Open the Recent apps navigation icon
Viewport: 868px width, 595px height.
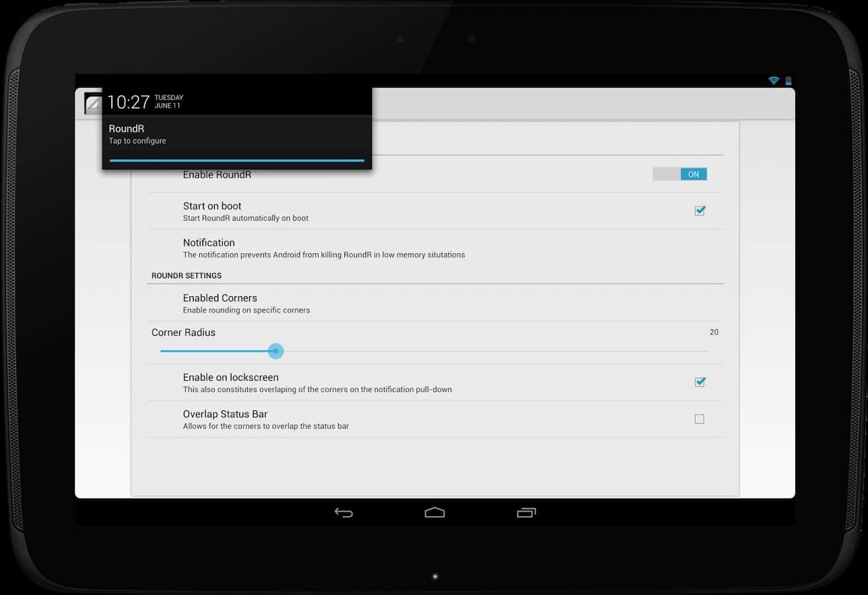[x=526, y=512]
